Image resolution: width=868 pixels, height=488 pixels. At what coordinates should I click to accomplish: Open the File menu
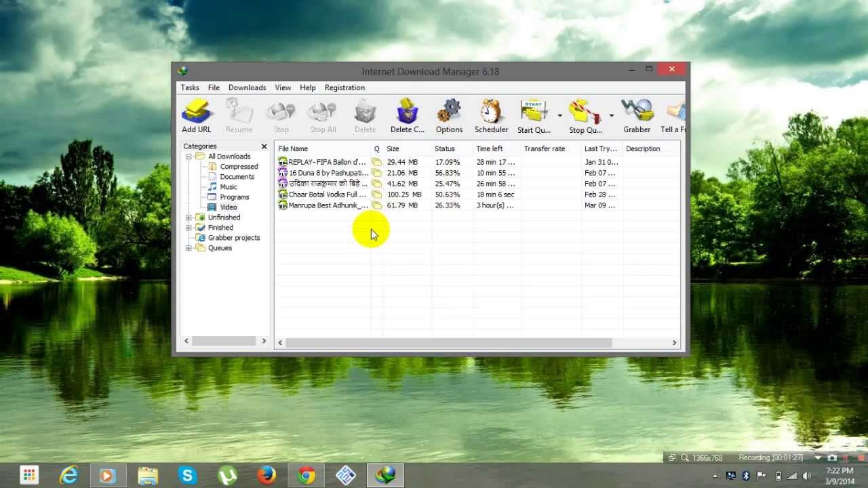(x=214, y=87)
